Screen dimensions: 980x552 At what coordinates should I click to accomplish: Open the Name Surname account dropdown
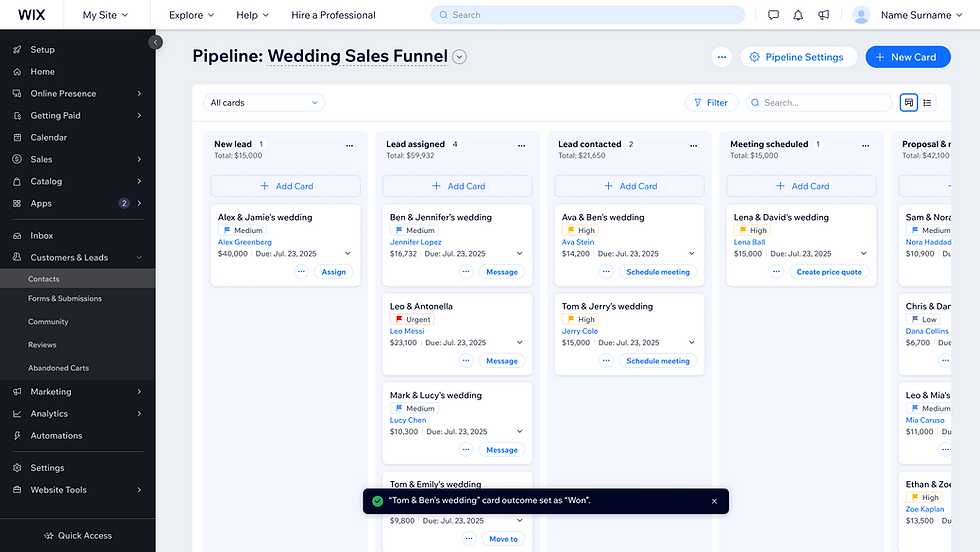pyautogui.click(x=921, y=15)
